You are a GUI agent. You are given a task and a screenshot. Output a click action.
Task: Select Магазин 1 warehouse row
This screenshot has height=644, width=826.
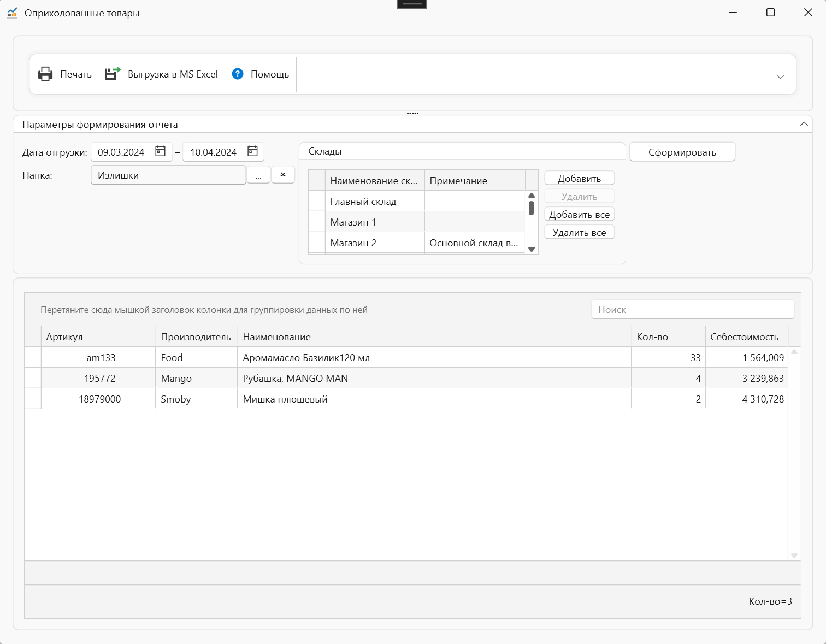(x=417, y=222)
